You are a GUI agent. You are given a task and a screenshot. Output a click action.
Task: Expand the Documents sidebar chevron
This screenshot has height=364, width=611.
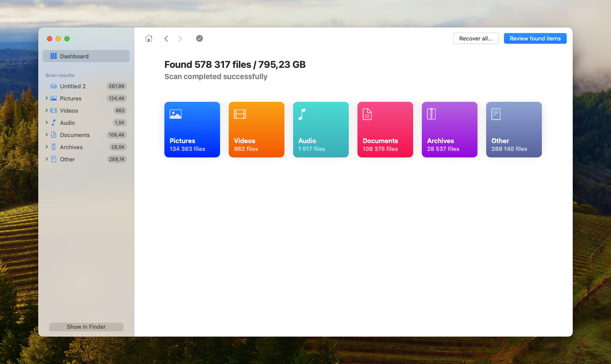click(47, 135)
